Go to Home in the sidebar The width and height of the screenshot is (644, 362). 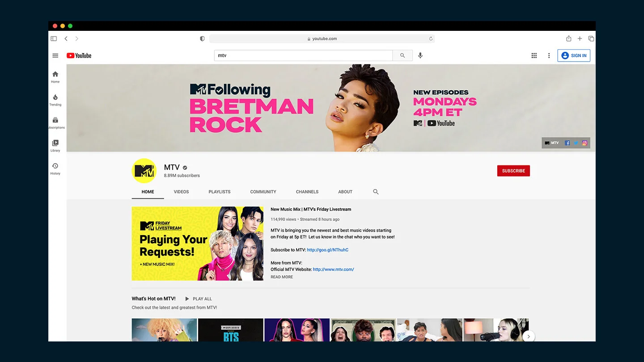coord(55,77)
